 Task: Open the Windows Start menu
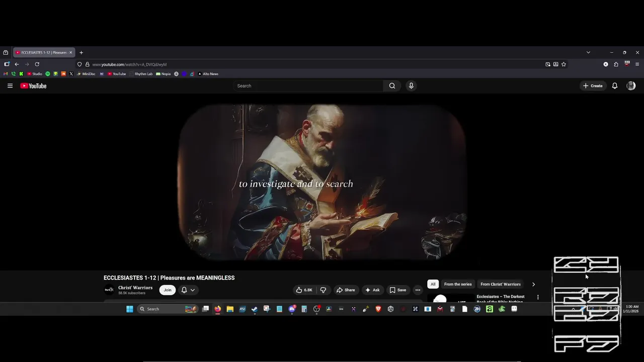(130, 309)
